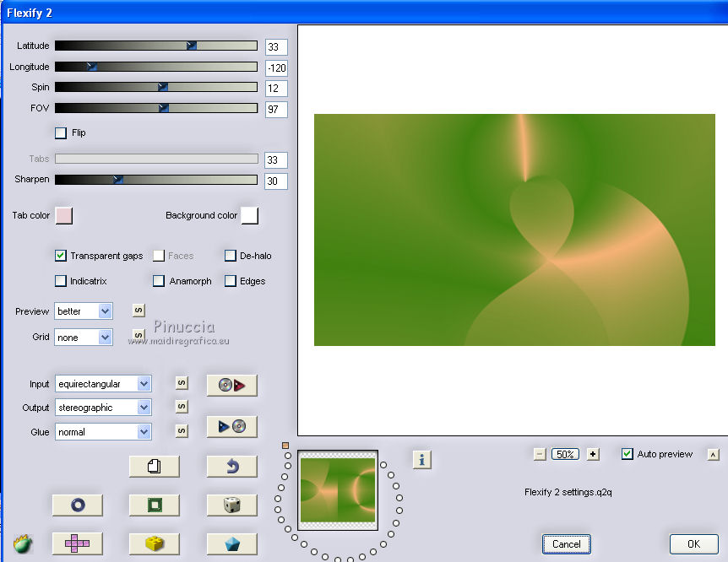Image resolution: width=728 pixels, height=562 pixels.
Task: Click the pink cross cube-net button
Action: pyautogui.click(x=78, y=543)
